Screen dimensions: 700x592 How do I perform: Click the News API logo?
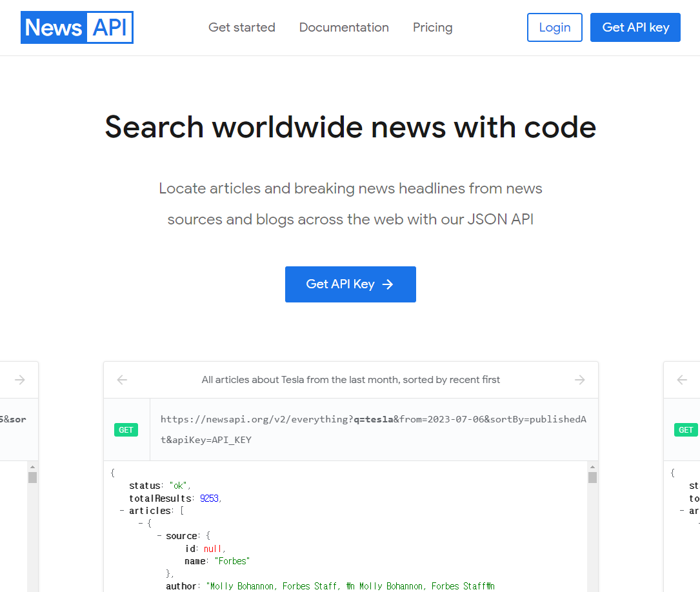[x=77, y=28]
